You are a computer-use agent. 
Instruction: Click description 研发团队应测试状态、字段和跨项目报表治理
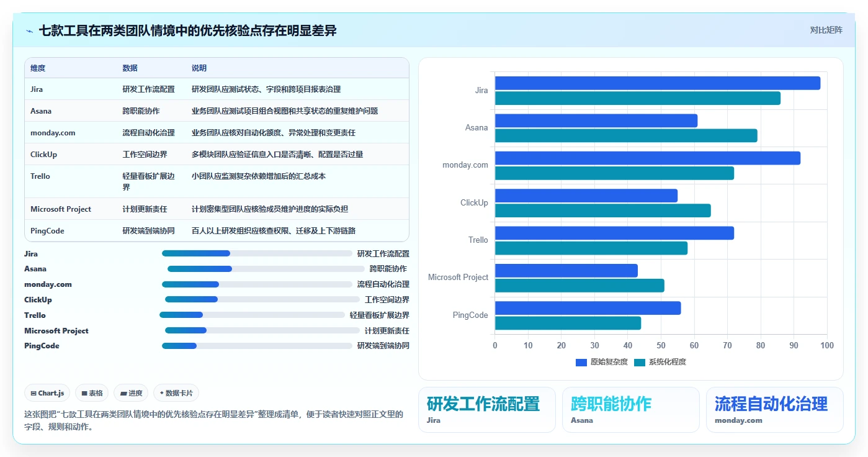pyautogui.click(x=266, y=89)
